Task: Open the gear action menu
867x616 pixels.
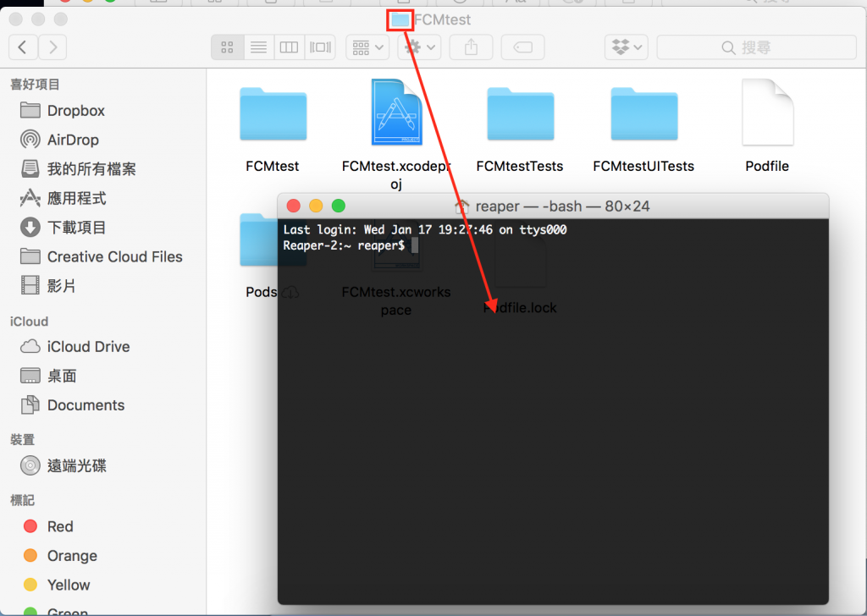Action: tap(420, 47)
